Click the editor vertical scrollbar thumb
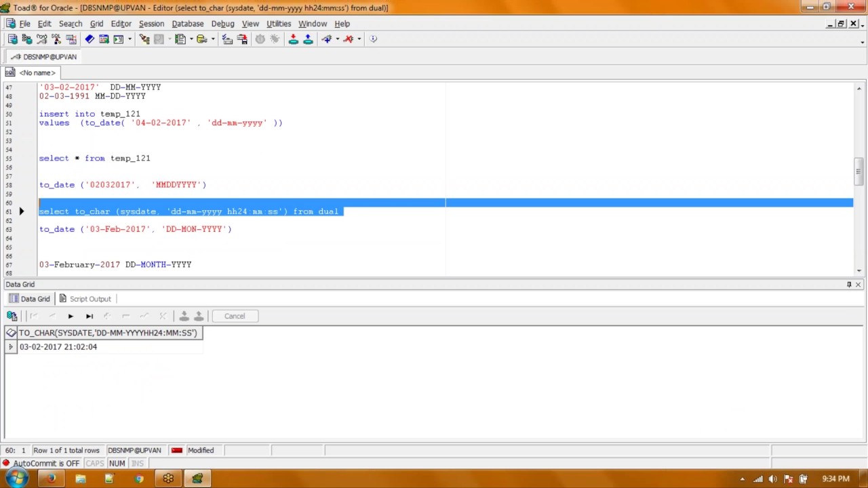The width and height of the screenshot is (868, 488). [859, 171]
